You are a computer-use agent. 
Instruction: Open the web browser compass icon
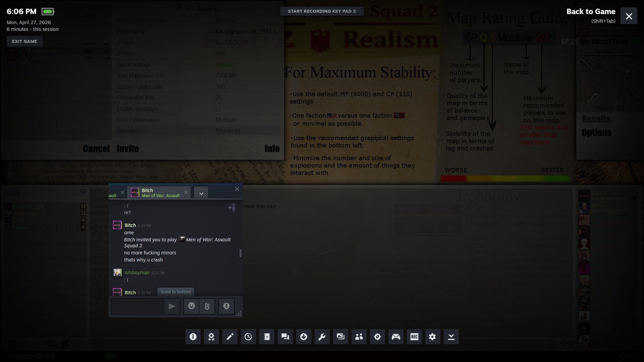377,337
